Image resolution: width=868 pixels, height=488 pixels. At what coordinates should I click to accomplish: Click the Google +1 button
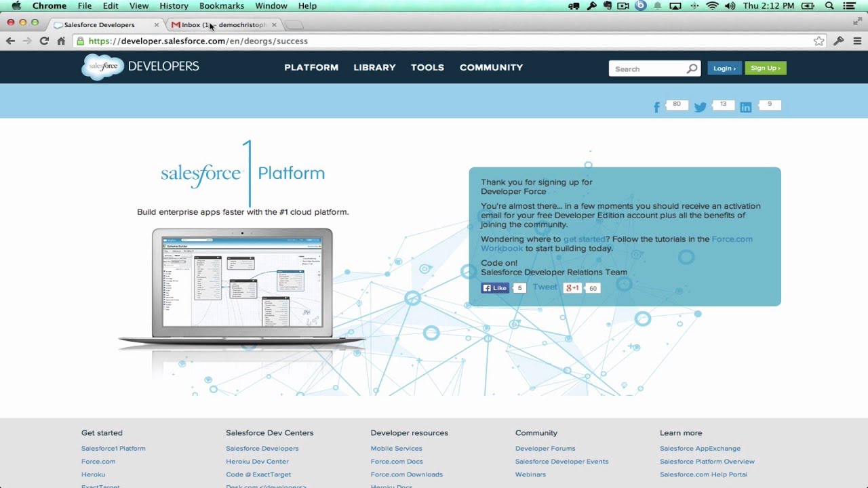(x=572, y=288)
